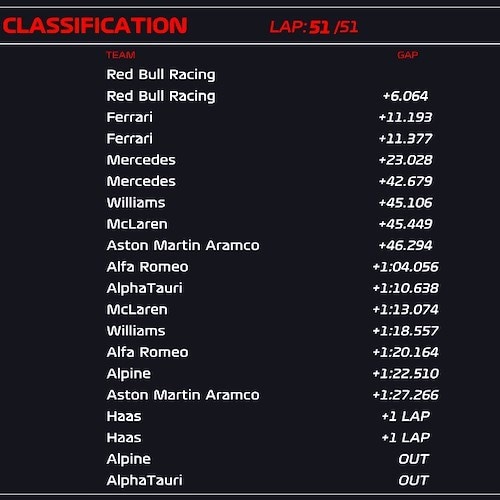This screenshot has height=500, width=500.
Task: Click the +6.064 gap value
Action: click(405, 96)
